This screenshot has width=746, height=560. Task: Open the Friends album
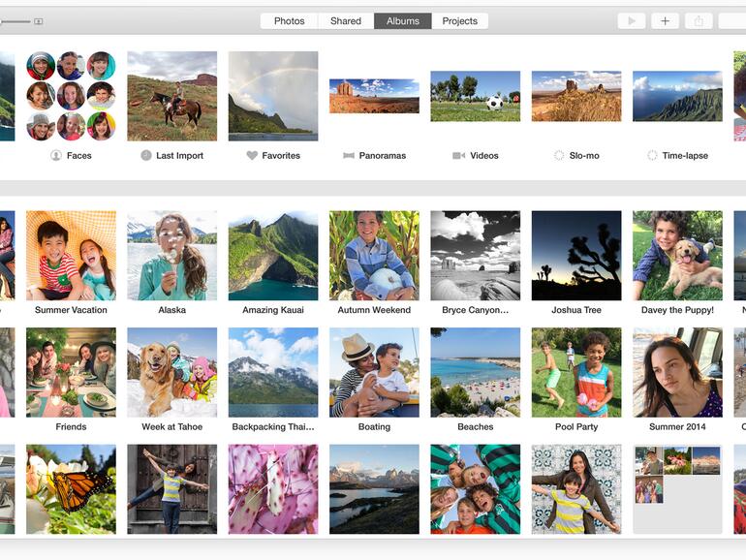[71, 373]
